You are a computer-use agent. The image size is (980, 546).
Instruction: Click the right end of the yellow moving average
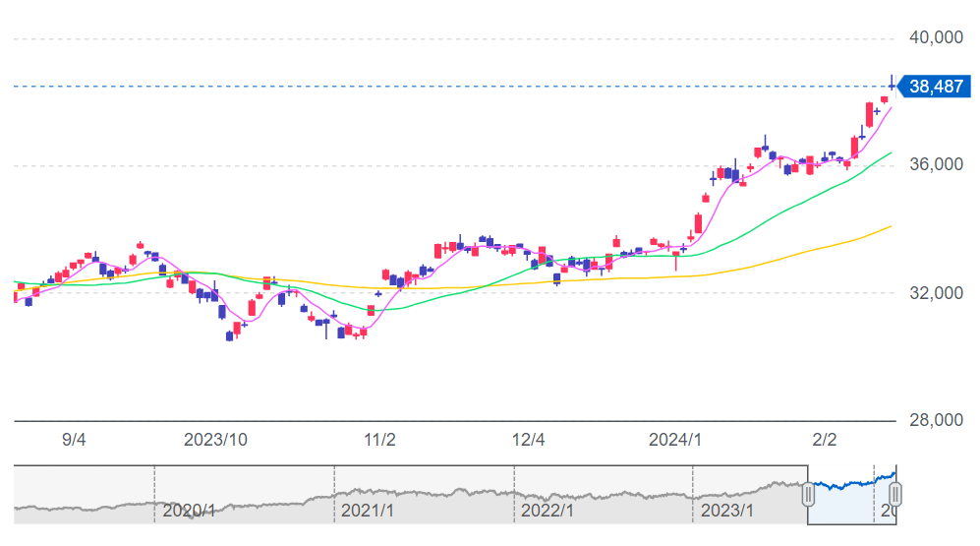click(x=890, y=226)
